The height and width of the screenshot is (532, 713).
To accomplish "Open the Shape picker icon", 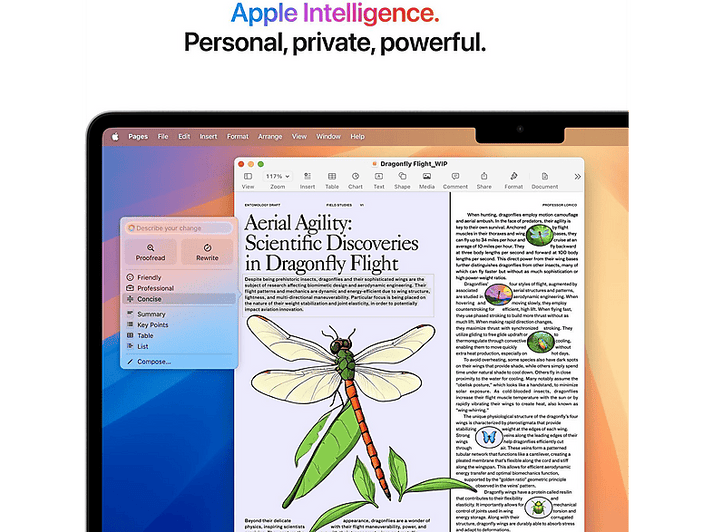I will [402, 176].
